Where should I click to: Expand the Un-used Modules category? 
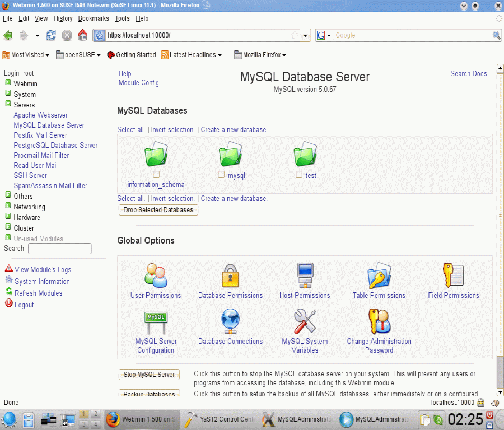click(8, 237)
